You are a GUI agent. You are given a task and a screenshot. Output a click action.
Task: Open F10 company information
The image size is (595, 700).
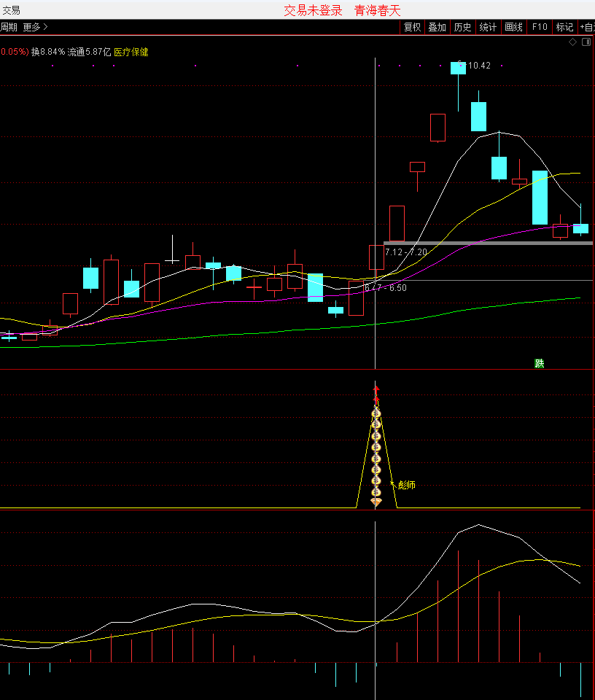click(x=540, y=27)
